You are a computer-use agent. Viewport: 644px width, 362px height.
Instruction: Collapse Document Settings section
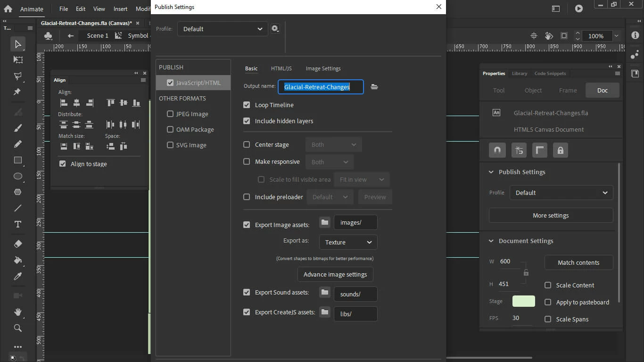click(x=491, y=241)
